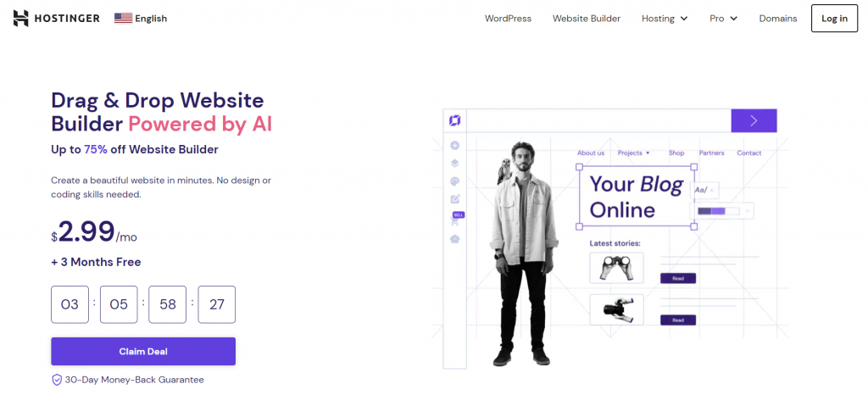This screenshot has height=395, width=868.
Task: Select the US flag language icon
Action: (123, 19)
